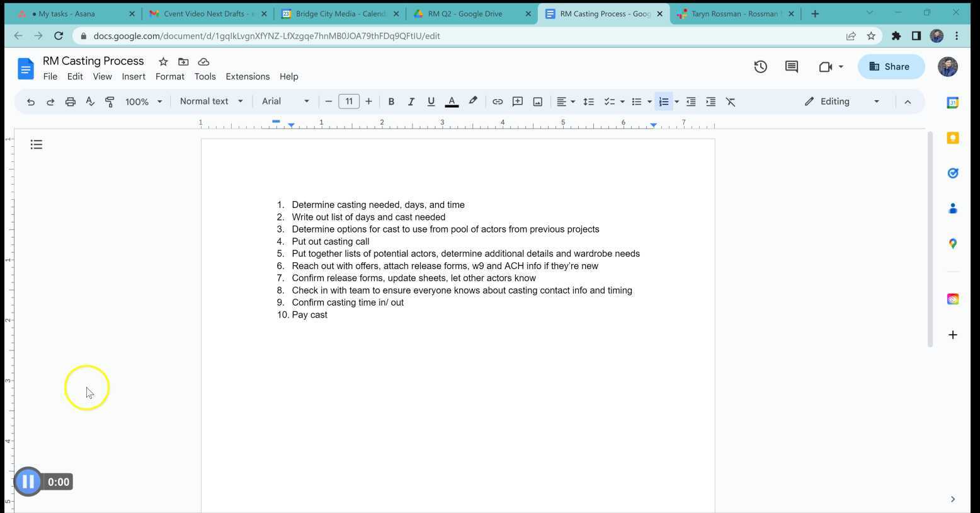Toggle Italic formatting
The width and height of the screenshot is (980, 513).
[411, 101]
